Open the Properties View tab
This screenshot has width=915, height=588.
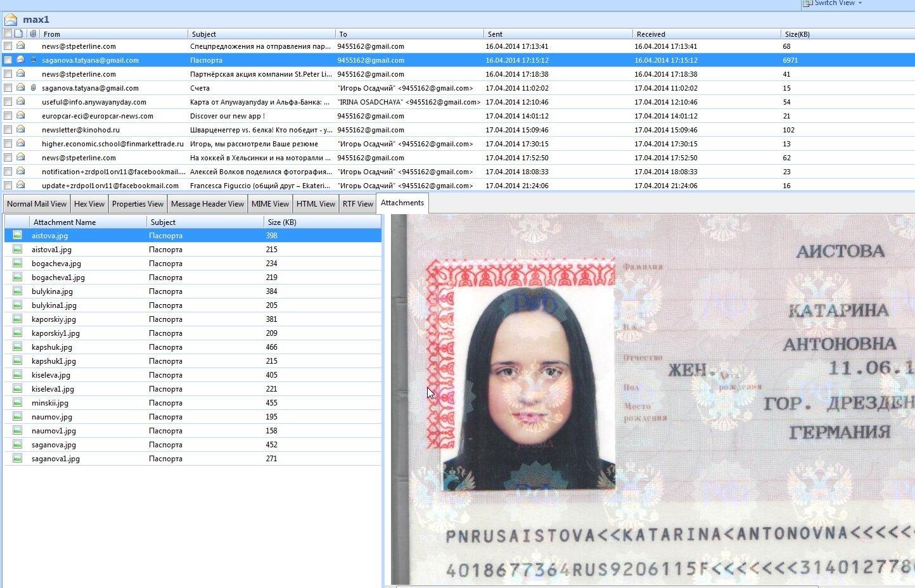(x=138, y=203)
